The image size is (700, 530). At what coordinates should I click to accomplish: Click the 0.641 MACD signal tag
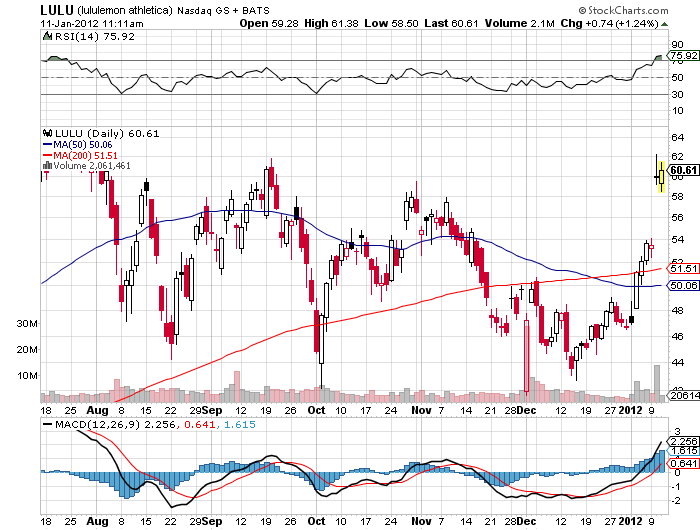coord(683,463)
